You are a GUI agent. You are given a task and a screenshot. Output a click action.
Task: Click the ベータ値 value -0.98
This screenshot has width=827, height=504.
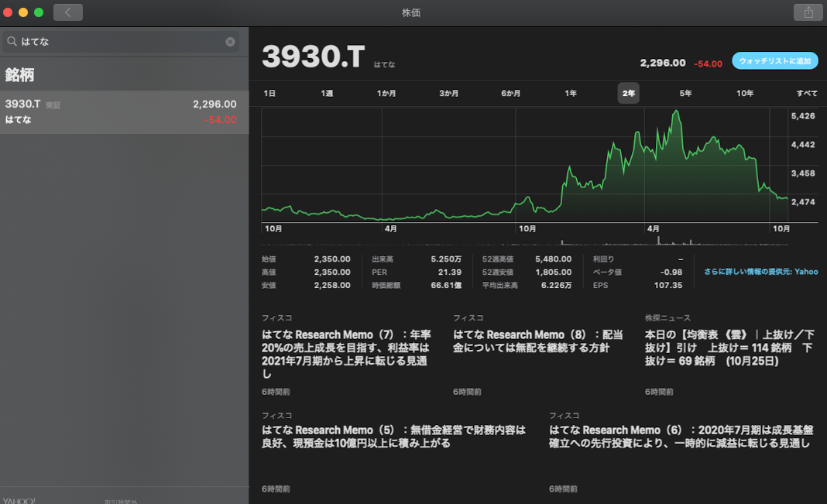[671, 272]
